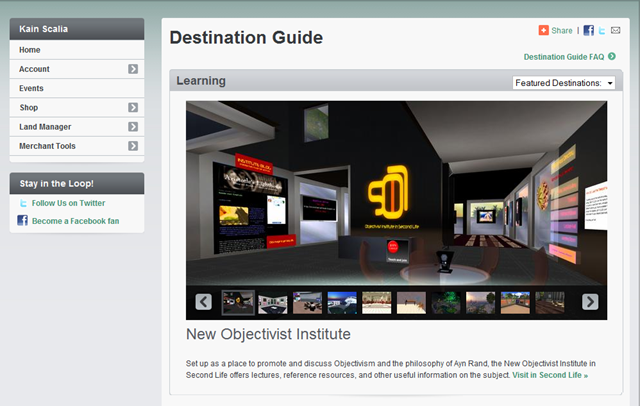Expand the Shop submenu arrow

133,107
